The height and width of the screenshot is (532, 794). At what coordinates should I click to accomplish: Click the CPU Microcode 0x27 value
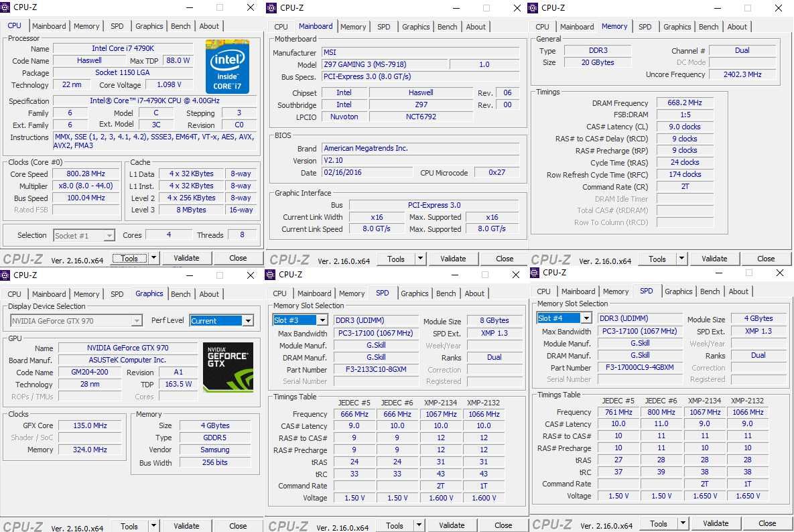[497, 173]
